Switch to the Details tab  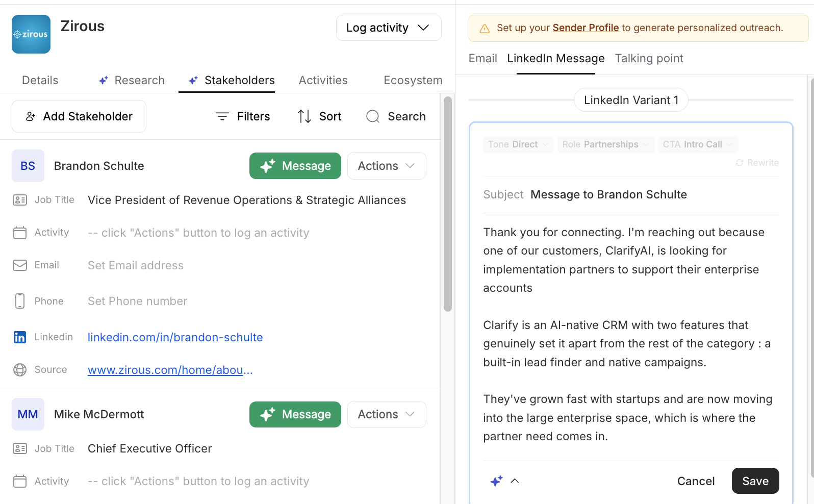click(40, 80)
